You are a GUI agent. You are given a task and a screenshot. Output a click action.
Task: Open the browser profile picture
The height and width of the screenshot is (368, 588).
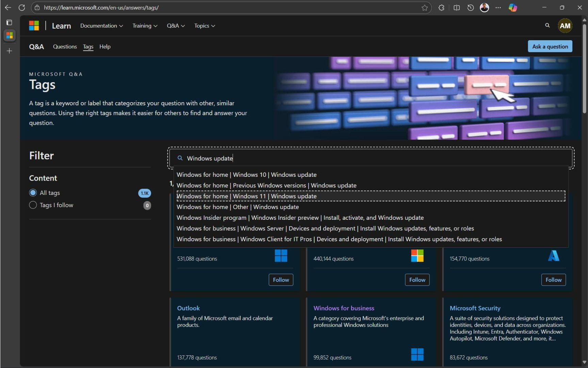pos(484,7)
